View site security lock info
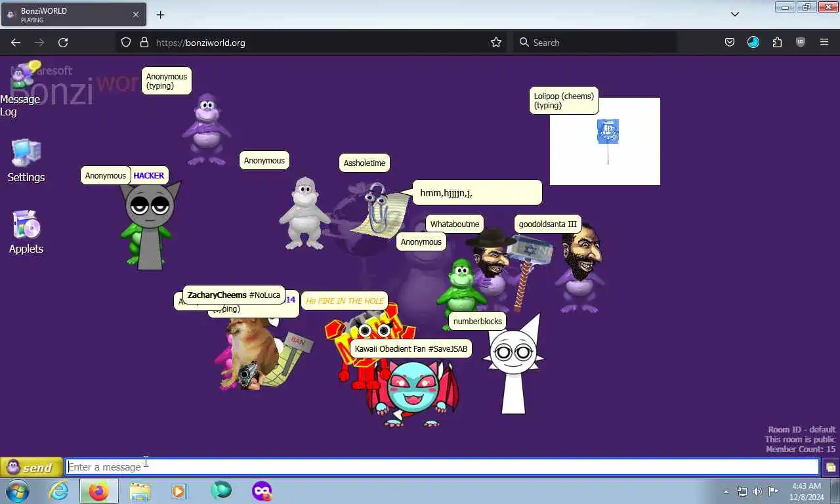The width and height of the screenshot is (840, 504). (144, 42)
